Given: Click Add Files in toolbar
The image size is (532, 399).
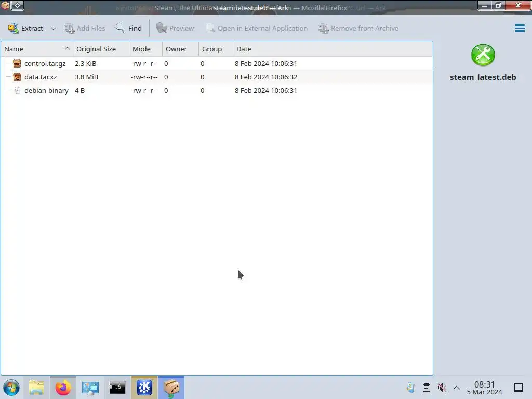Looking at the screenshot, I should 84,28.
